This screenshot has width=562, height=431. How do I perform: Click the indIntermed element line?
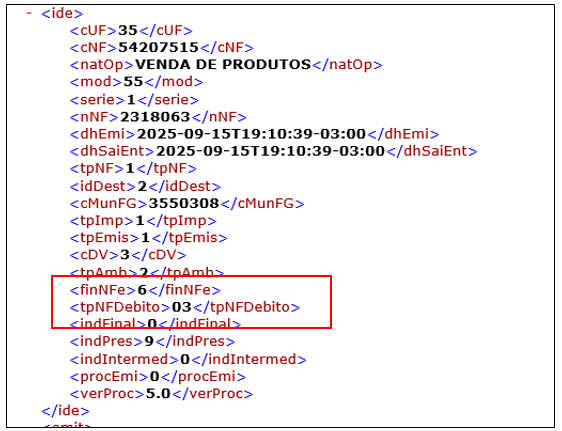point(188,359)
